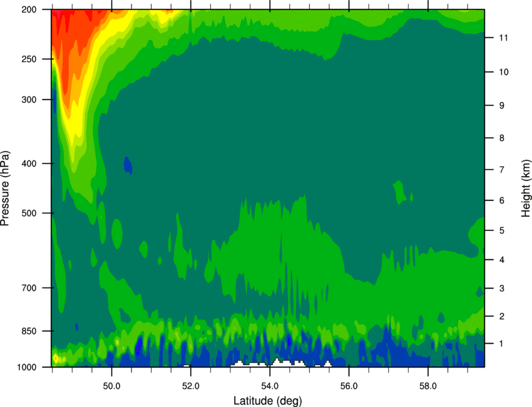Click the 1000 pressure tick label
Image resolution: width=532 pixels, height=407 pixels.
pyautogui.click(x=26, y=368)
